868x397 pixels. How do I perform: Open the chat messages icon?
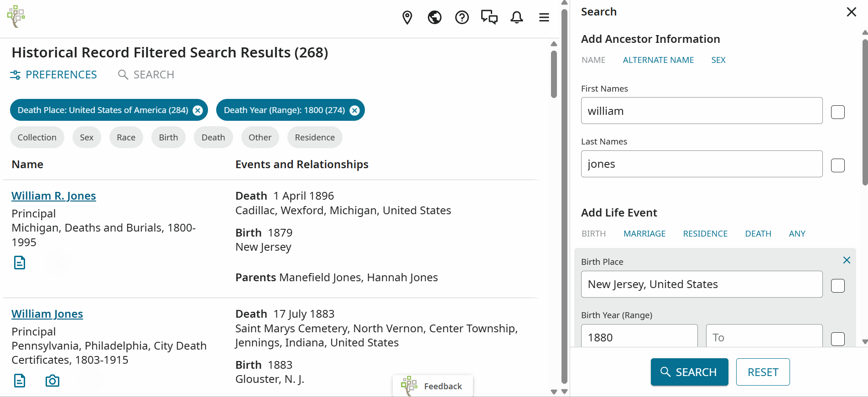coord(489,17)
